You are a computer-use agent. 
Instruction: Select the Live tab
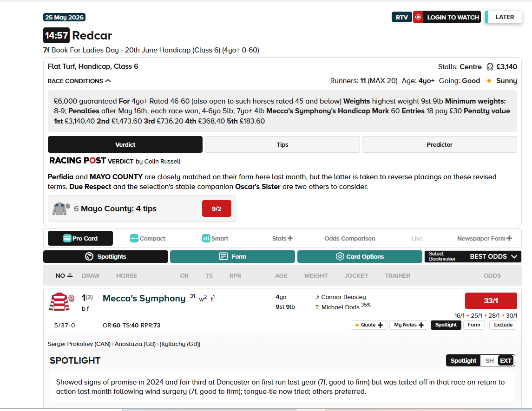(417, 238)
